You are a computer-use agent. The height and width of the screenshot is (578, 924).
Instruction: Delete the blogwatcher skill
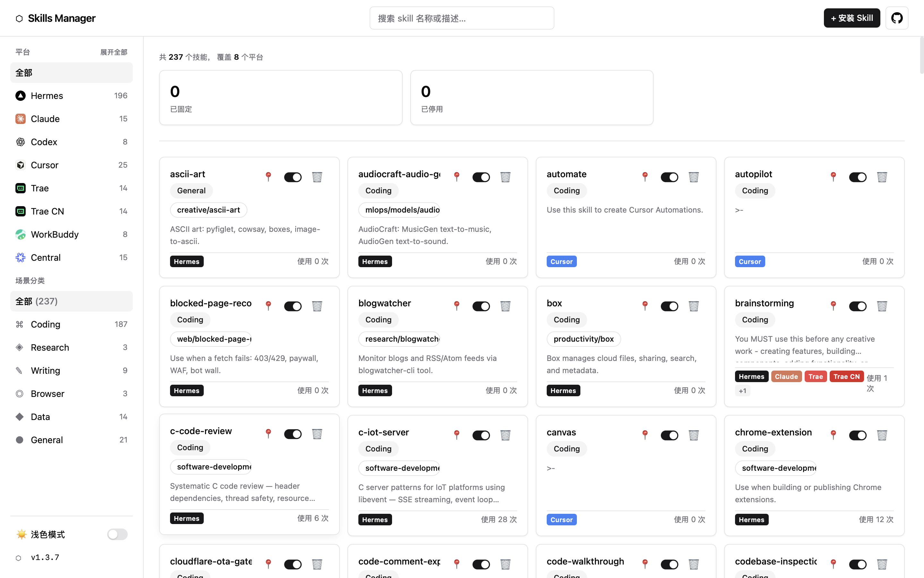pos(505,306)
